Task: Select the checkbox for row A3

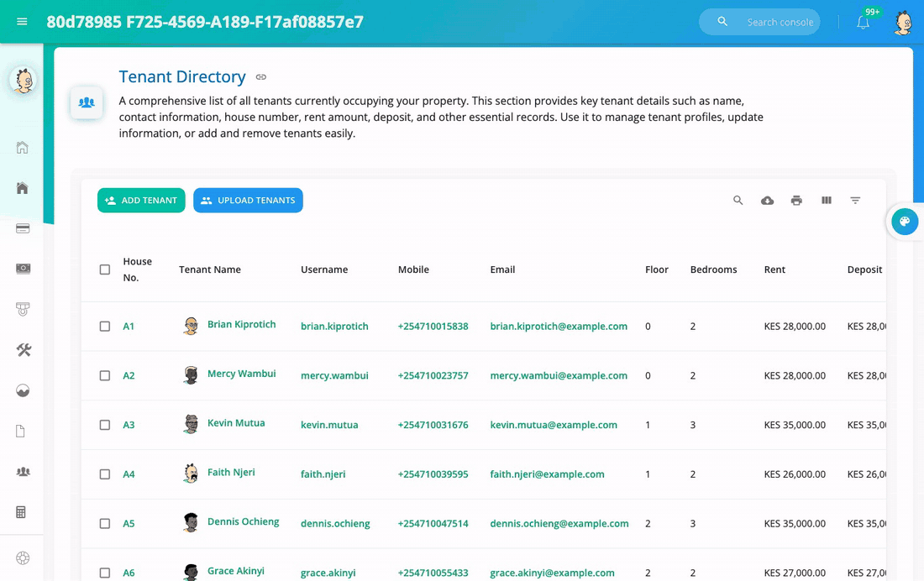Action: coord(105,425)
